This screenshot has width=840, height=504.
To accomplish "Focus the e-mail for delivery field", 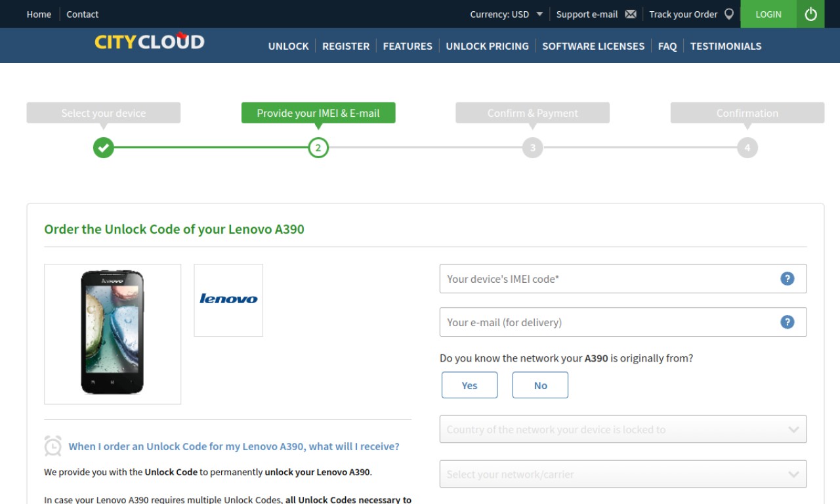I will [623, 322].
